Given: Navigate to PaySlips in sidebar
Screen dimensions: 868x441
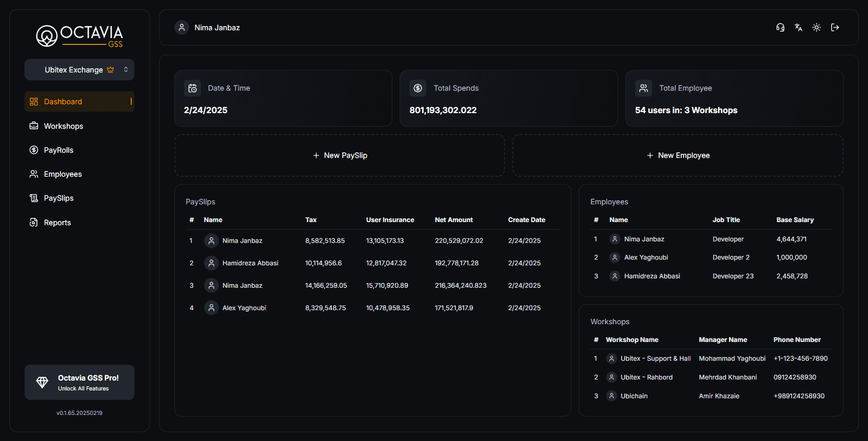Looking at the screenshot, I should [x=79, y=198].
